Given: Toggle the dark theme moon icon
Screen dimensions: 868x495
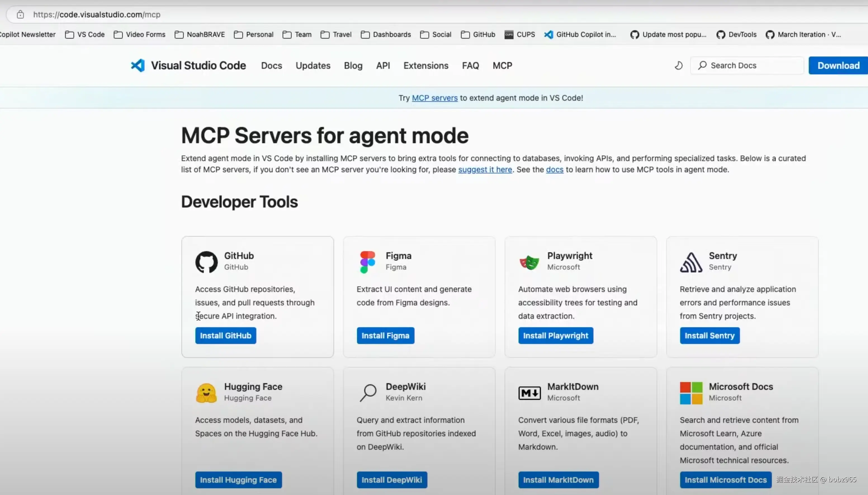Looking at the screenshot, I should coord(678,65).
